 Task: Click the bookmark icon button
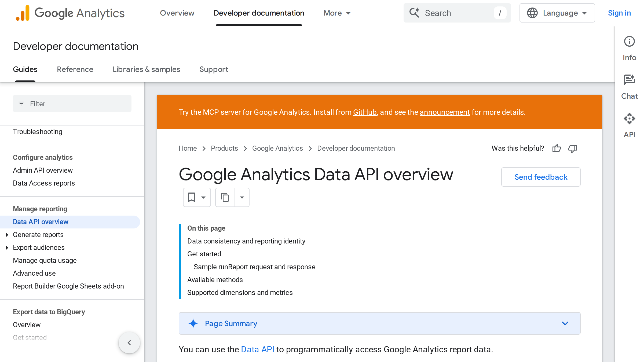pos(192,197)
